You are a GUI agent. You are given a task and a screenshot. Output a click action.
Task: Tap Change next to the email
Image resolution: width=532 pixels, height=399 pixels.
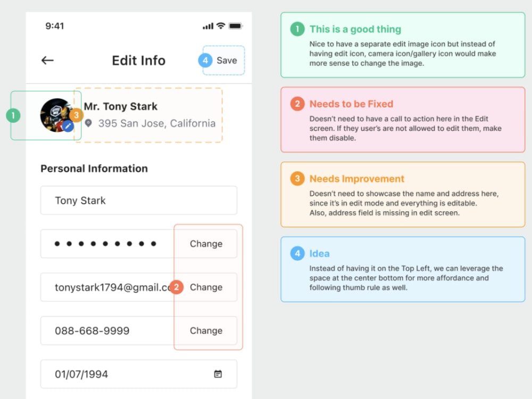coord(206,287)
